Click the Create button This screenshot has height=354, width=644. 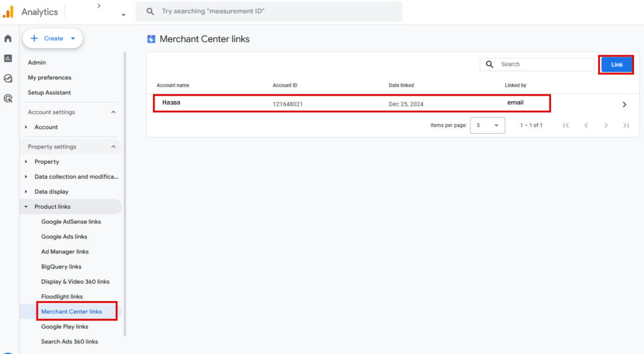pos(53,38)
